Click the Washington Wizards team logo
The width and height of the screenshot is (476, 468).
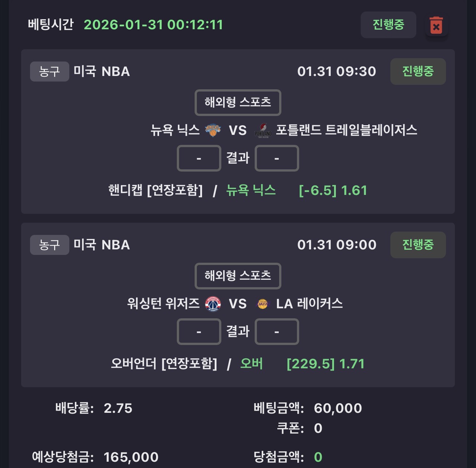click(213, 304)
